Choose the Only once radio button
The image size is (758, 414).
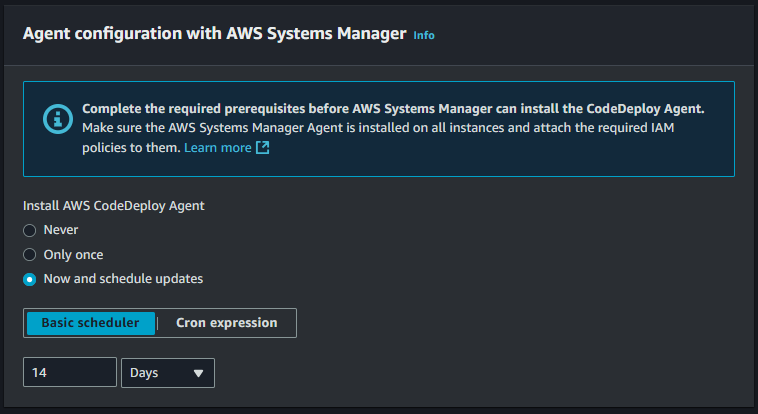point(29,254)
